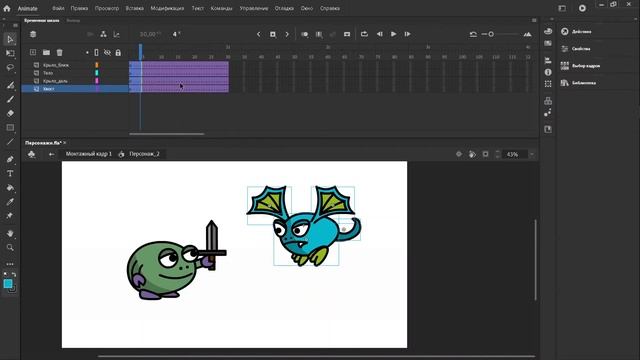
Task: Open the Действия panel
Action: pos(582,32)
